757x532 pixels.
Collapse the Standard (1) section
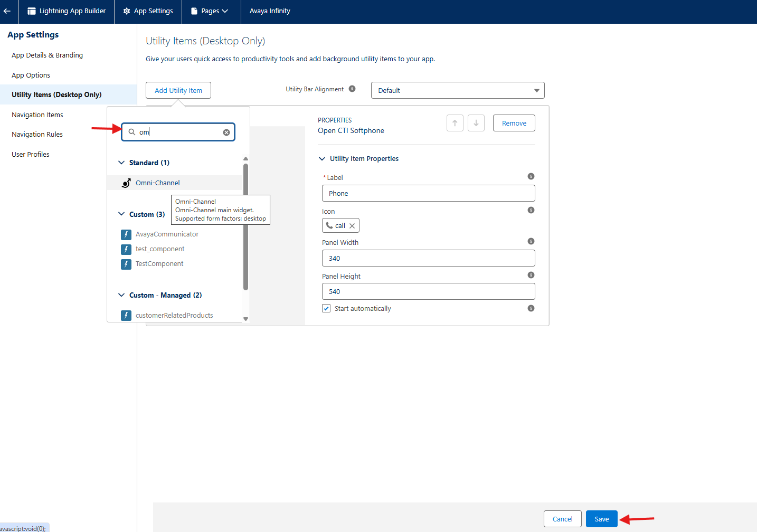[x=121, y=163]
